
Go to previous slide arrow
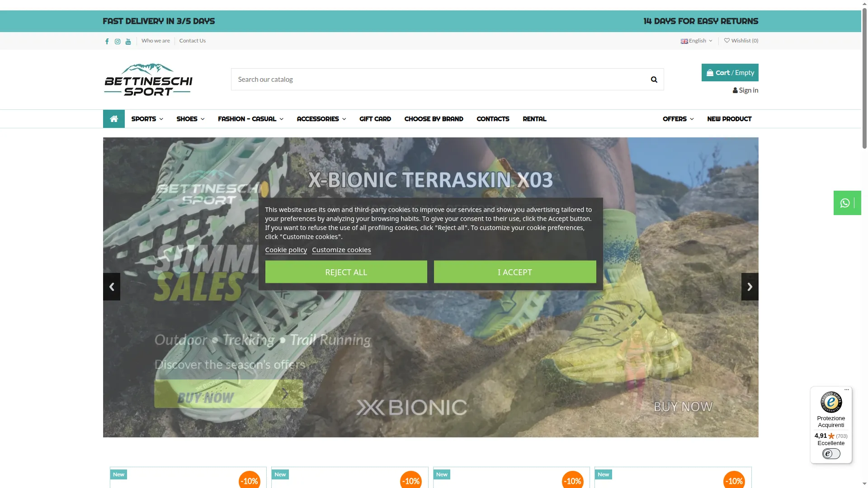click(x=112, y=286)
